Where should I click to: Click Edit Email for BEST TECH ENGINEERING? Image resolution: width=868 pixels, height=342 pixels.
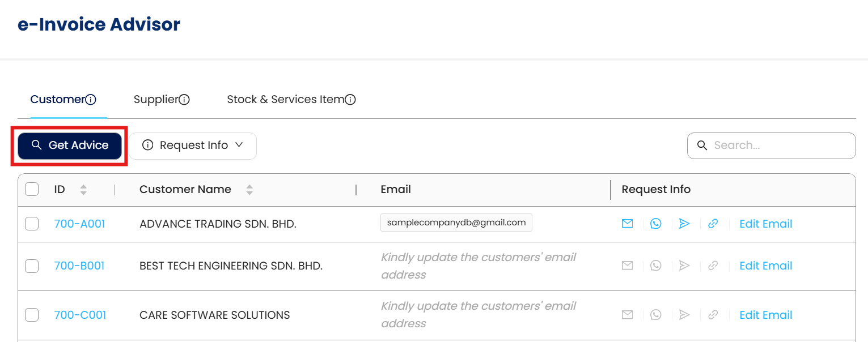point(765,266)
